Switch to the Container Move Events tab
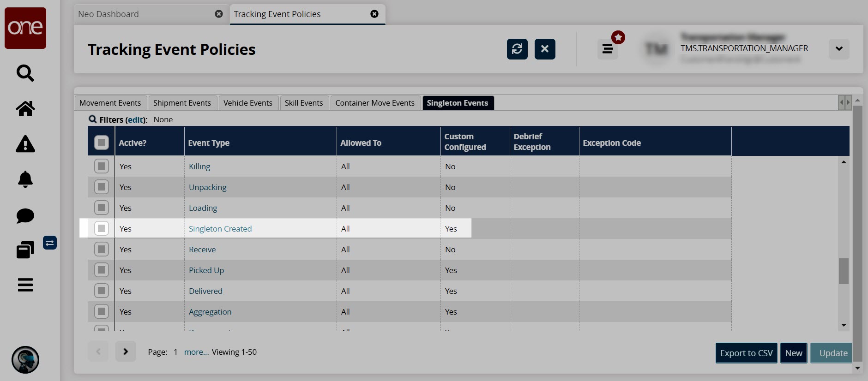The image size is (868, 381). click(x=374, y=103)
